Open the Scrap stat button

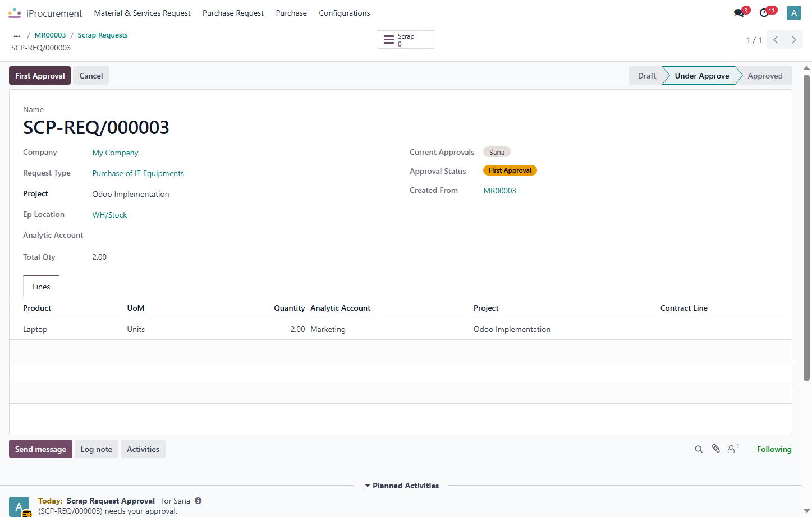point(406,40)
